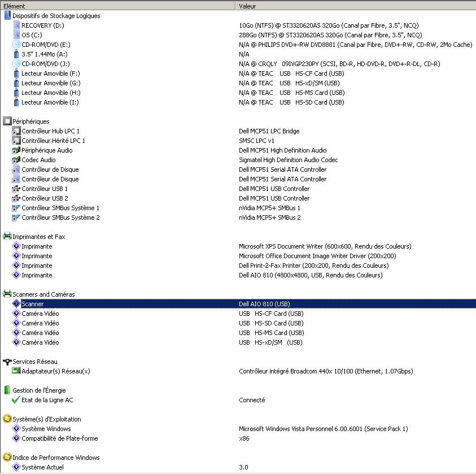Select the Lecteur Amovible (H:) row
This screenshot has width=476, height=474.
(238, 93)
